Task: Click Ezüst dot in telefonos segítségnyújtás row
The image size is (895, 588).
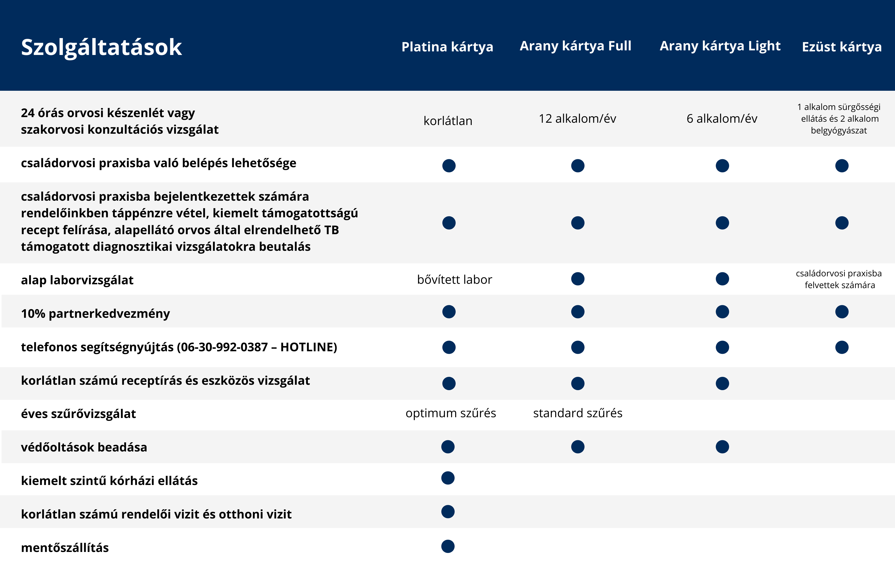Action: [842, 347]
